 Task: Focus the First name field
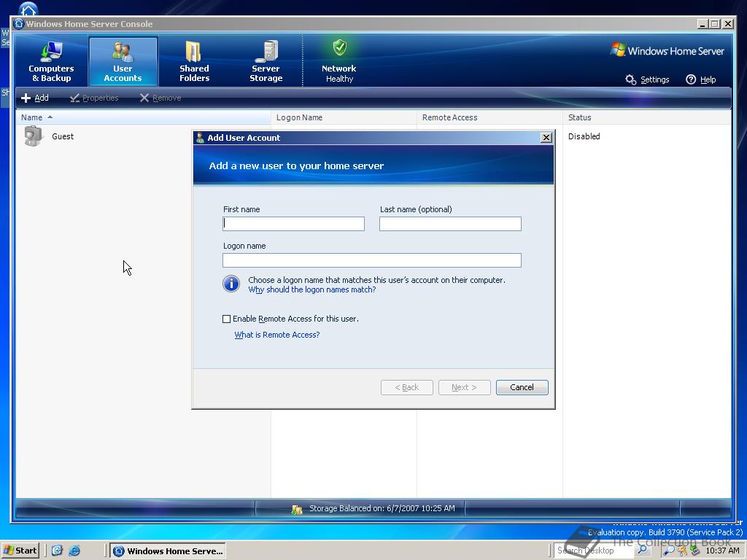[293, 224]
